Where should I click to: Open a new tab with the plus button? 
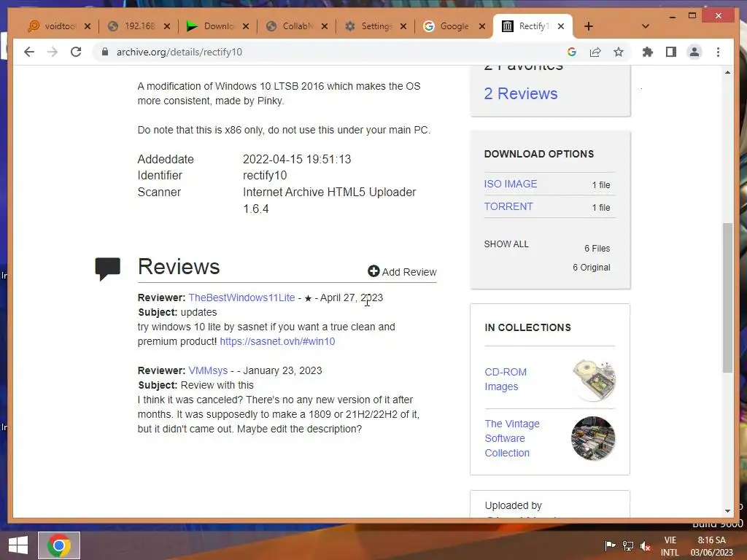click(589, 26)
